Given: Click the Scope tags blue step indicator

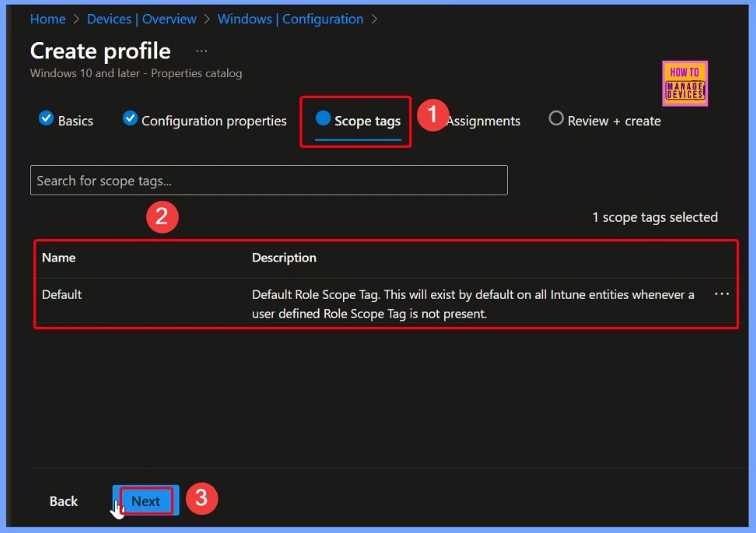Looking at the screenshot, I should [323, 117].
